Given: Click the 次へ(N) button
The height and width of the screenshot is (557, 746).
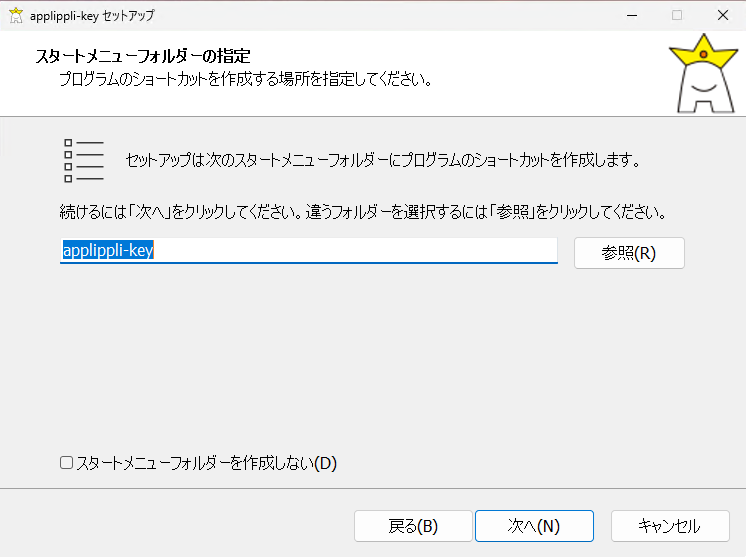Looking at the screenshot, I should (x=534, y=526).
